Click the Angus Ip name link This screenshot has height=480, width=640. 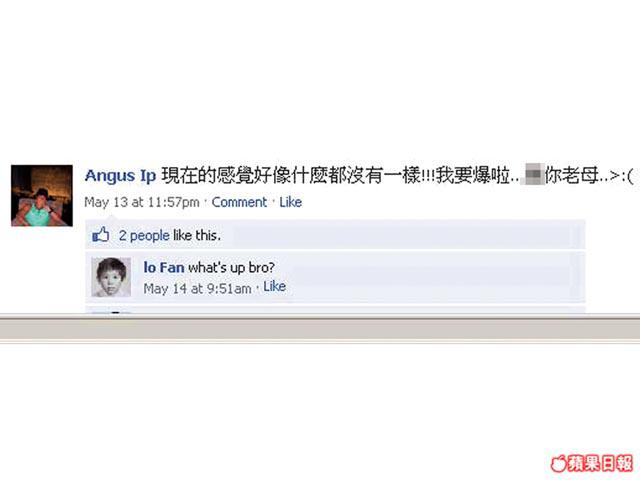click(x=120, y=176)
